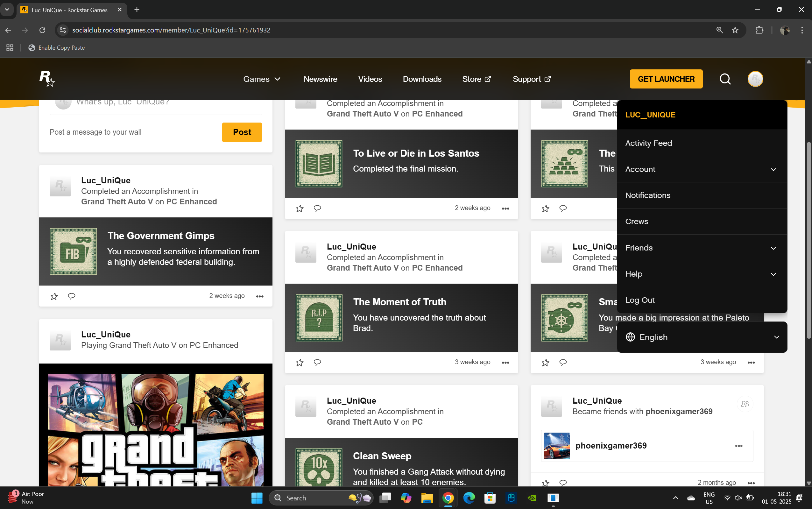Open the phoenixgamer369 profile name link

click(611, 446)
